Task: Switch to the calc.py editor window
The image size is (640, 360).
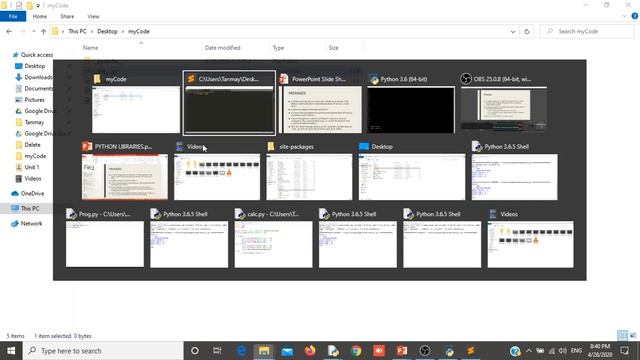Action: (273, 238)
